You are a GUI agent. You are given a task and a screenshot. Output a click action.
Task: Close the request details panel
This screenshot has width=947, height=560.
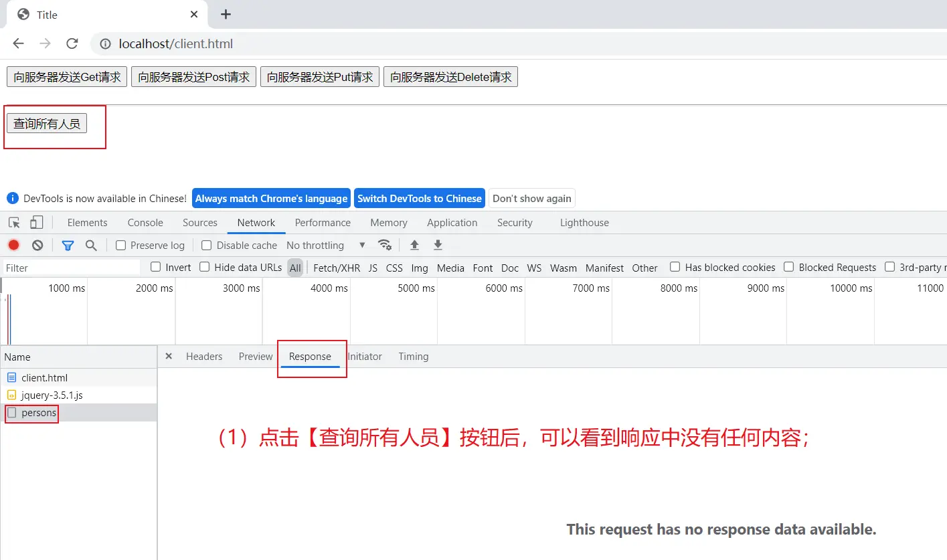169,357
